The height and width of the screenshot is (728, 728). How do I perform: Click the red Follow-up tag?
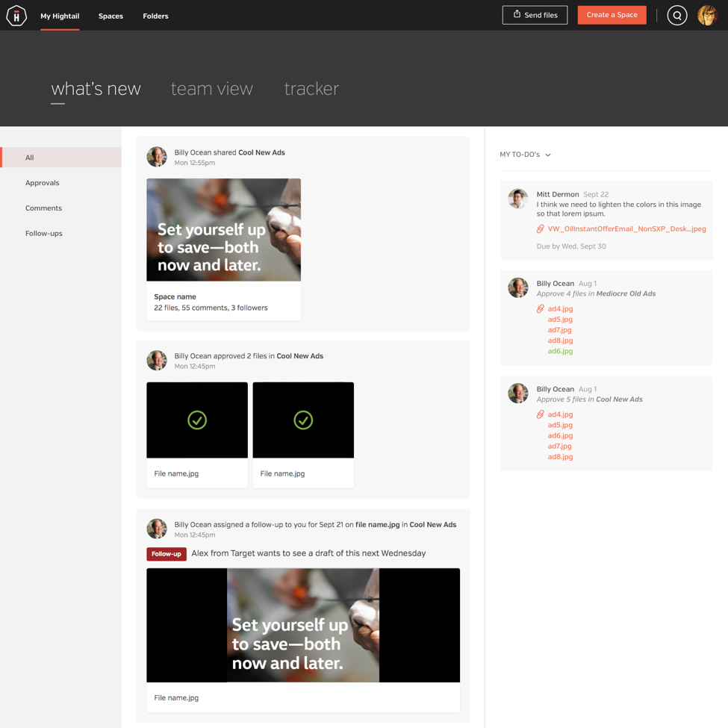point(167,554)
